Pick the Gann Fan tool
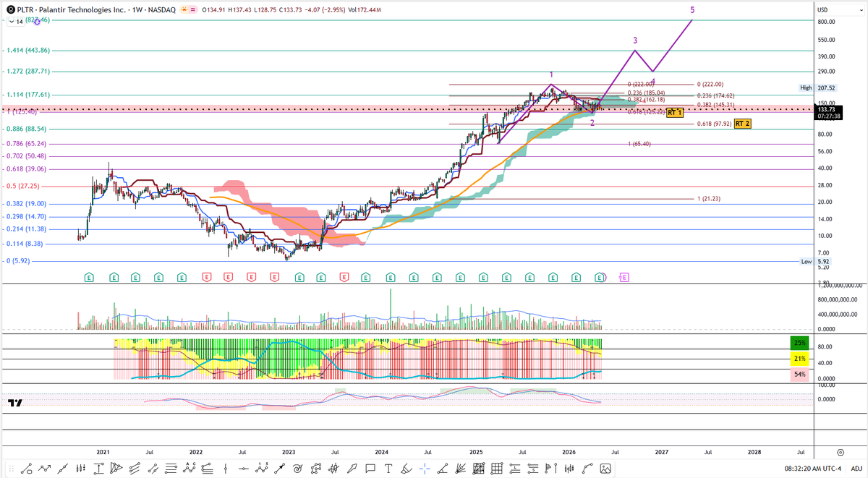The image size is (868, 478). (461, 469)
